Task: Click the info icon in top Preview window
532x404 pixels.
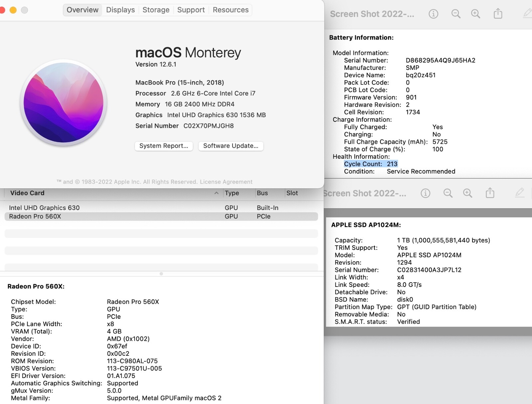Action: pos(433,14)
